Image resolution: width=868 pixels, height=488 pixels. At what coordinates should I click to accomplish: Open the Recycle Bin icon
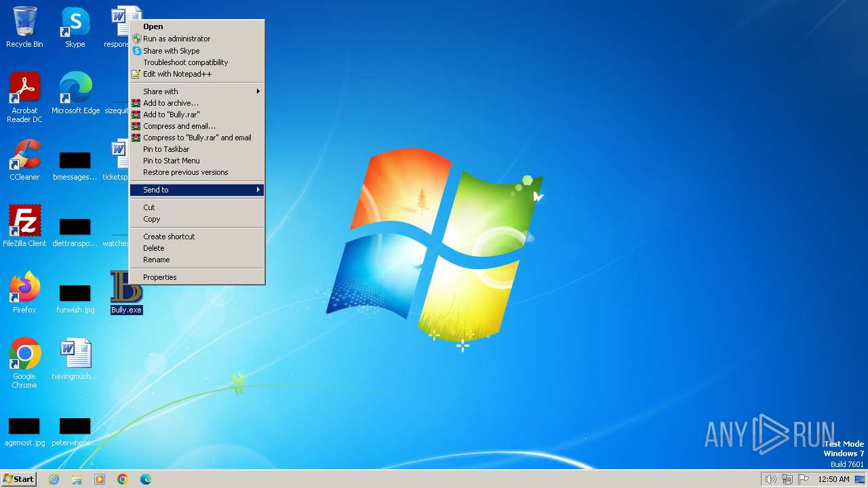(x=24, y=27)
